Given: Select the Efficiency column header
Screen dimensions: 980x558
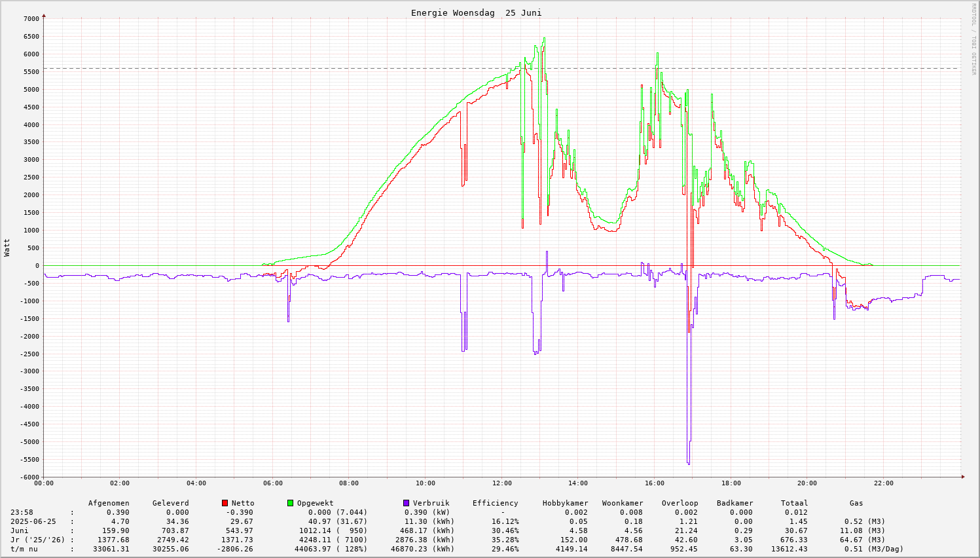Looking at the screenshot, I should [x=495, y=503].
